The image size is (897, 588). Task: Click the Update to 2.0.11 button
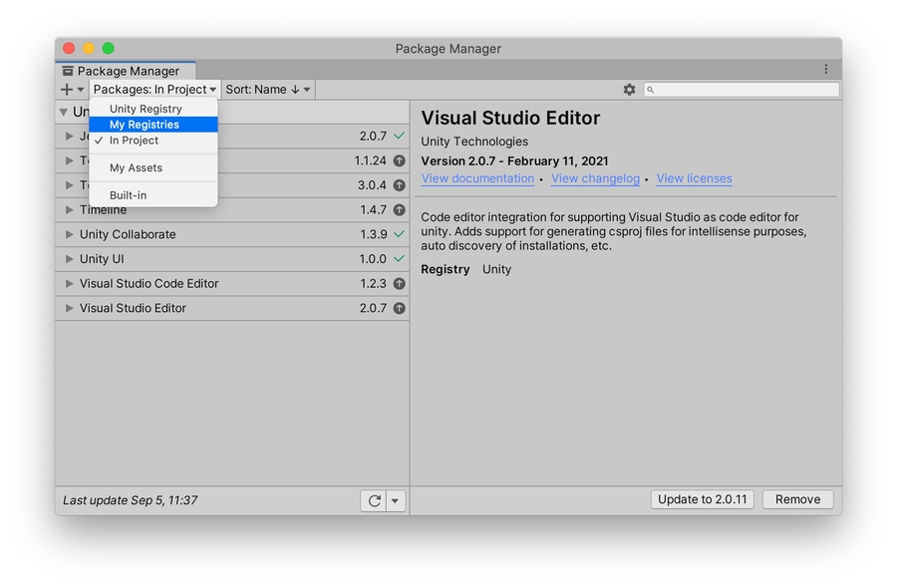702,500
